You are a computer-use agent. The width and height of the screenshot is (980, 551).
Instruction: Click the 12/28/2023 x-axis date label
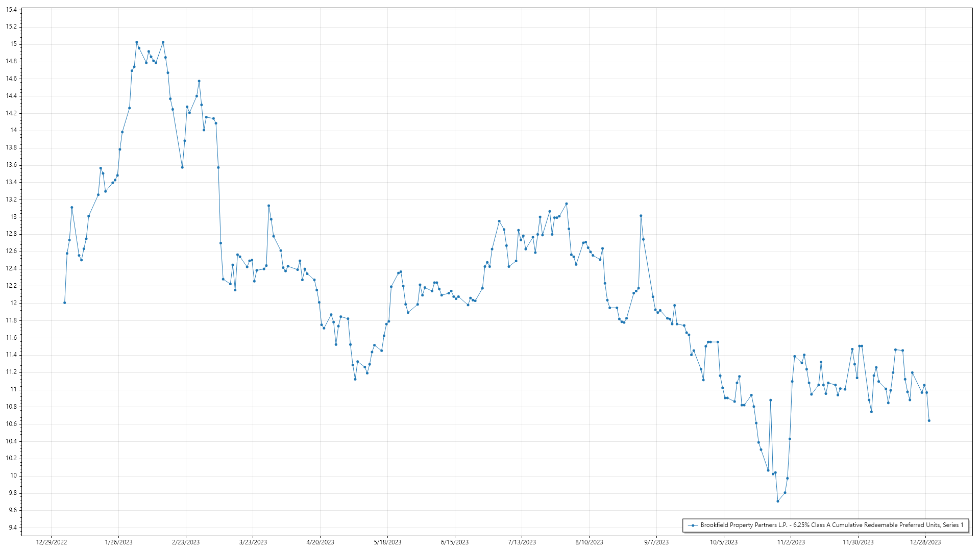[925, 542]
